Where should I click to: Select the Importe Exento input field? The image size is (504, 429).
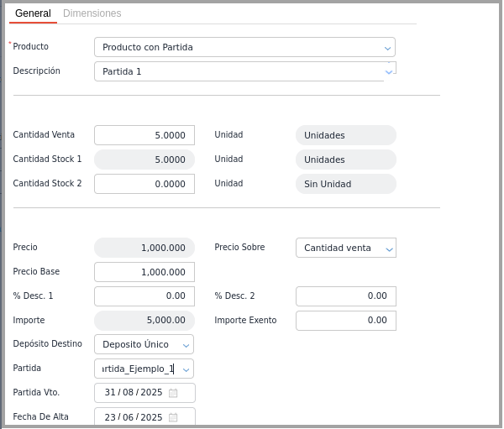tap(345, 321)
